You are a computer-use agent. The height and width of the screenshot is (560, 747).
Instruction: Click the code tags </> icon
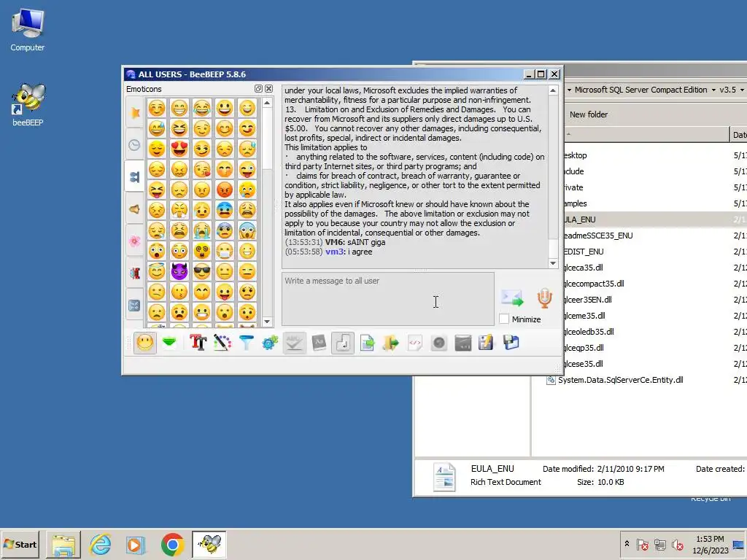click(415, 343)
